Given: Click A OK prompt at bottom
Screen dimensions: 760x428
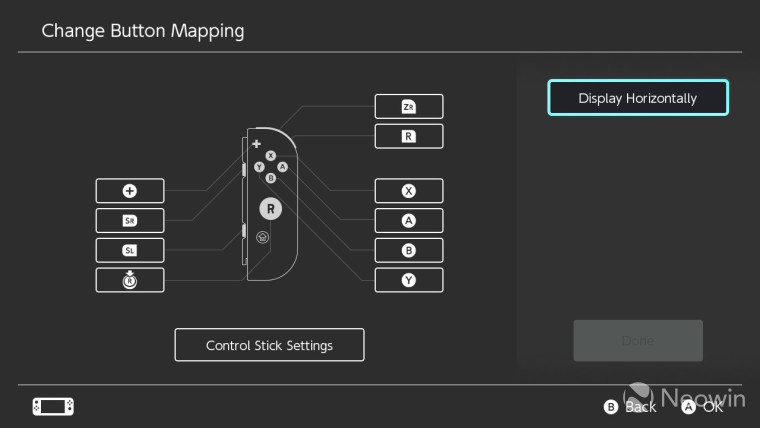Looking at the screenshot, I should [x=702, y=407].
